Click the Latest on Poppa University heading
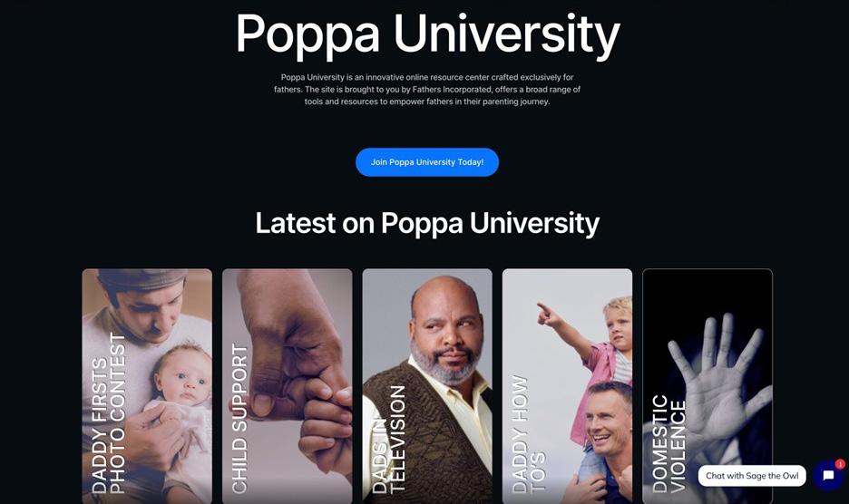This screenshot has width=849, height=504. coord(427,222)
